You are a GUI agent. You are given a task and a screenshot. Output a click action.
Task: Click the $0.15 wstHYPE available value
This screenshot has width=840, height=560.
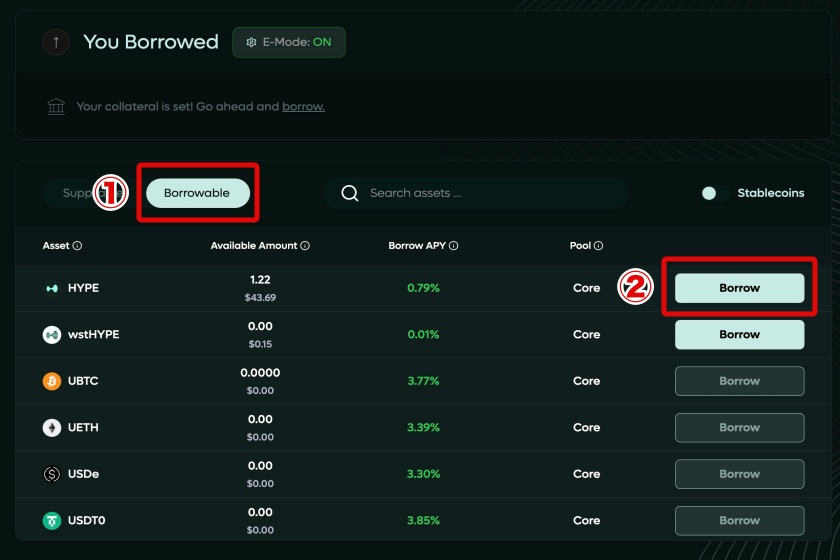point(260,344)
